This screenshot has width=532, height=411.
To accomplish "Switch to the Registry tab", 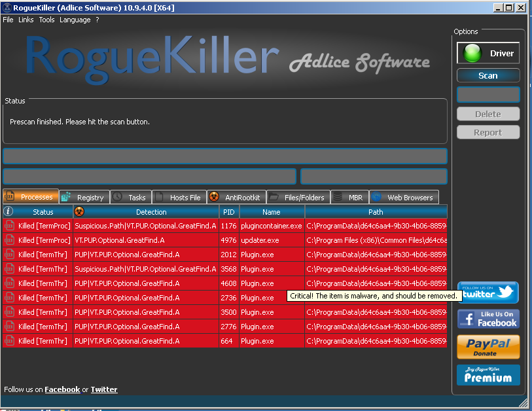I will [x=84, y=197].
